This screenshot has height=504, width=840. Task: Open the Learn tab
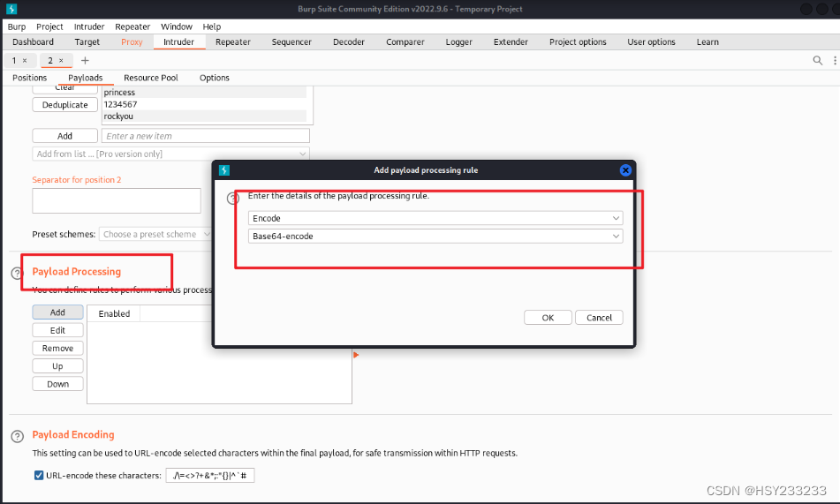coord(708,41)
